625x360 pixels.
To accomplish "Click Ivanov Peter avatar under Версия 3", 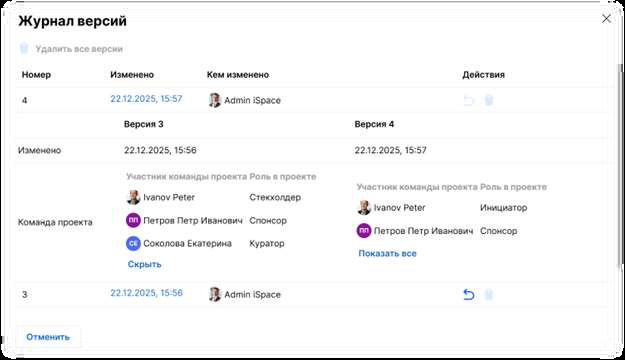I will pyautogui.click(x=133, y=197).
